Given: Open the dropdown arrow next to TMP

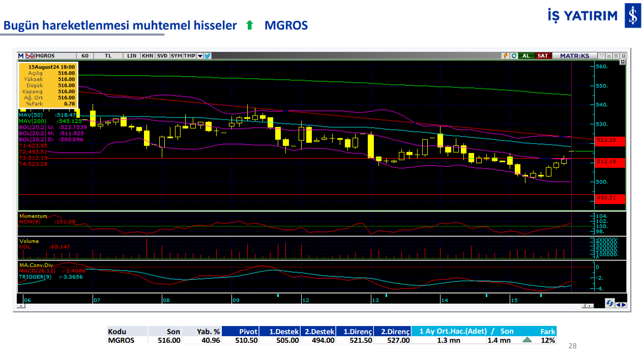Looking at the screenshot, I should pyautogui.click(x=200, y=55).
